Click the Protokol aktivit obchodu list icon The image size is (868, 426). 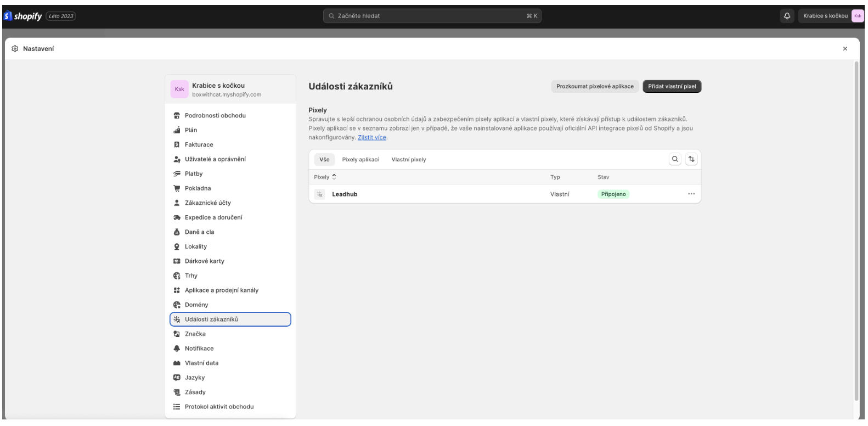pos(177,406)
